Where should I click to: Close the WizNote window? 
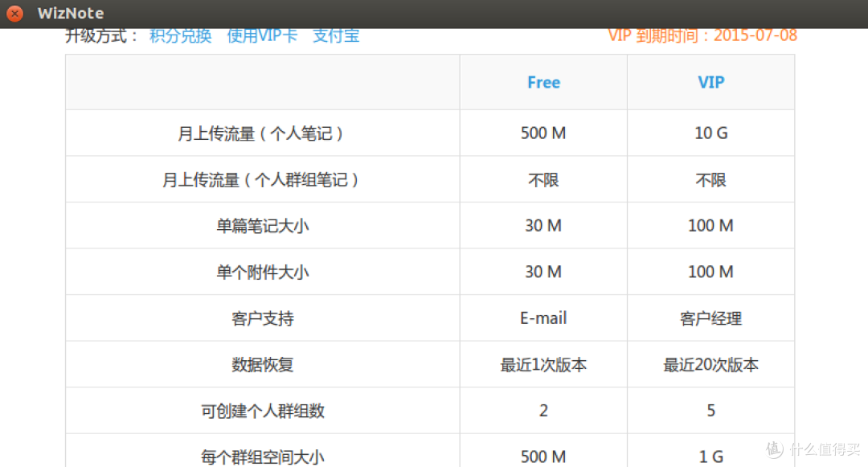point(15,13)
